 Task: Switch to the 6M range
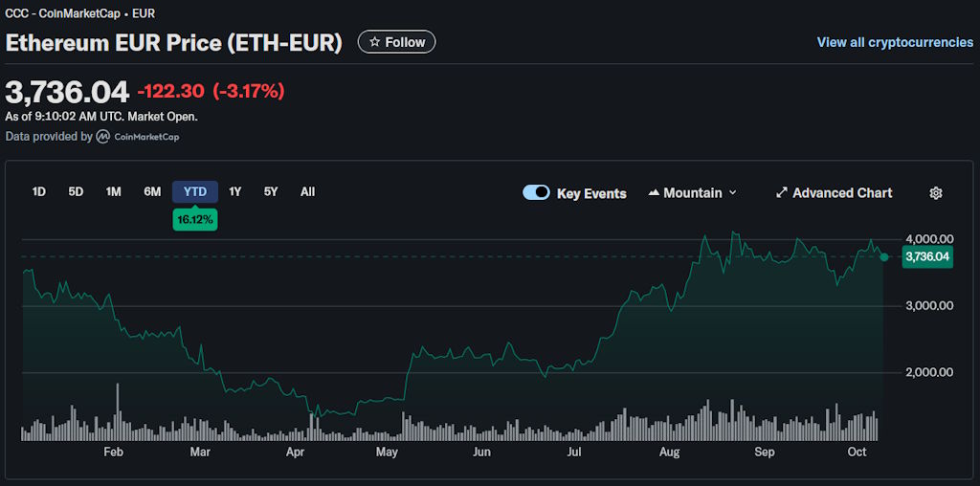click(152, 192)
